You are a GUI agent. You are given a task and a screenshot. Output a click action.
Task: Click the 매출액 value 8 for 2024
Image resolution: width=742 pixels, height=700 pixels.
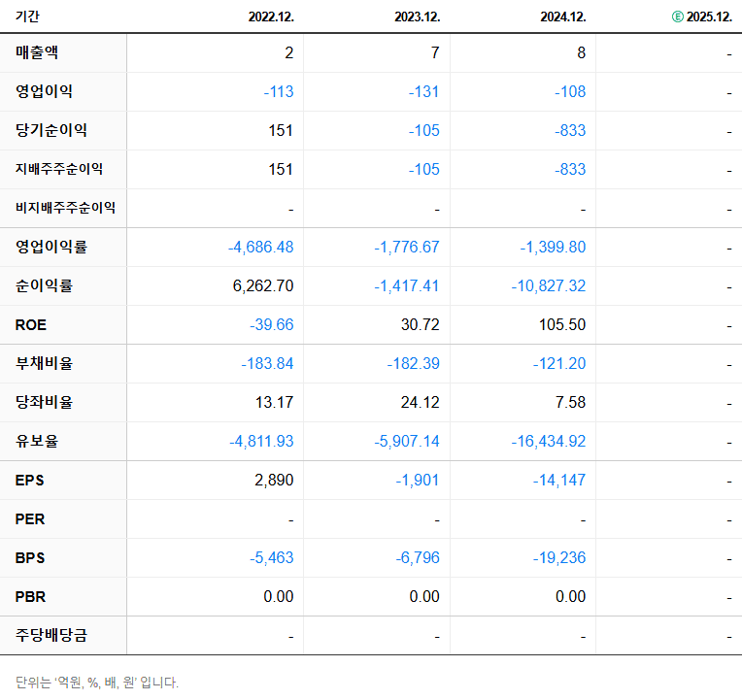click(x=582, y=52)
